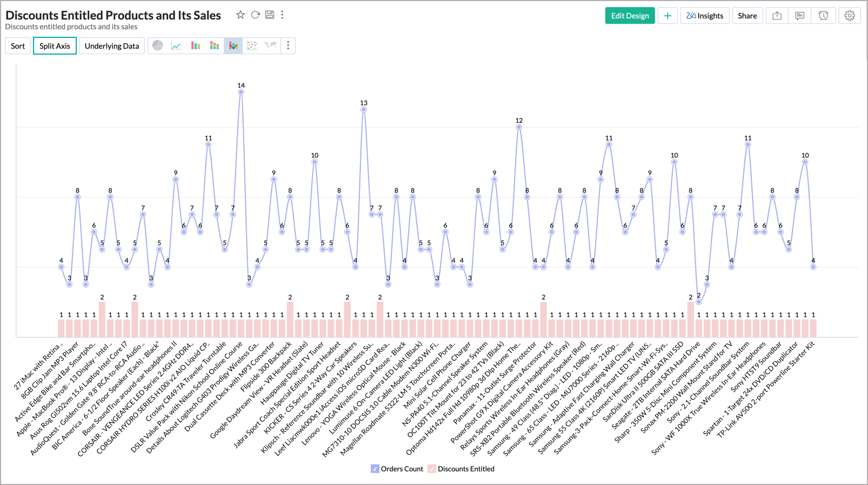Select the line chart type icon

[x=176, y=46]
